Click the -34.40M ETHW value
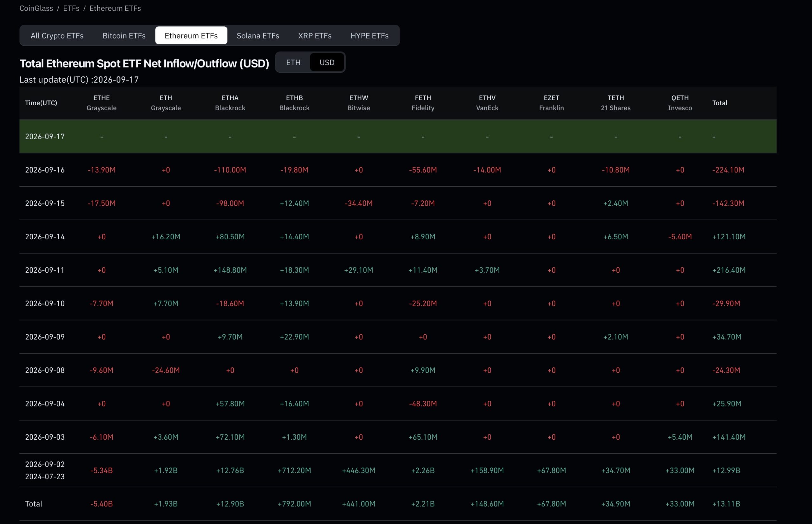Viewport: 812px width, 524px height. coord(358,203)
